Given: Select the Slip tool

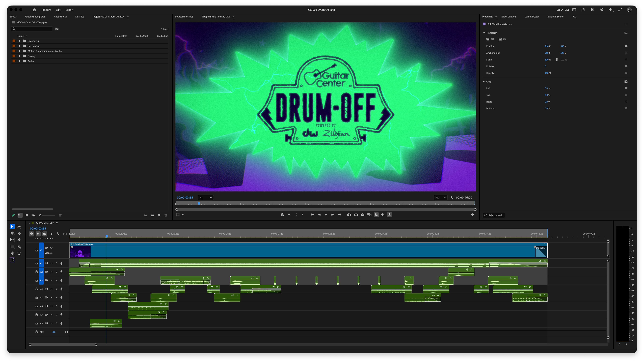Looking at the screenshot, I should point(12,240).
